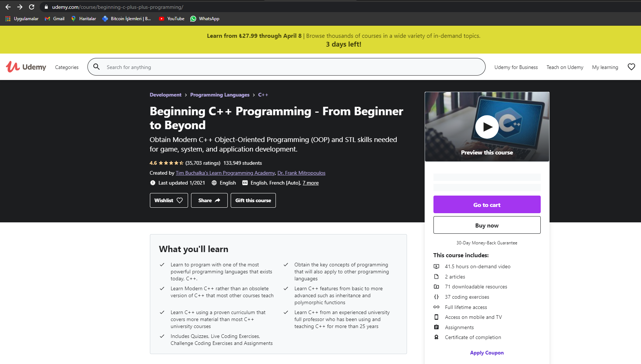
Task: Click the 37 coding exercises text
Action: [x=467, y=297]
